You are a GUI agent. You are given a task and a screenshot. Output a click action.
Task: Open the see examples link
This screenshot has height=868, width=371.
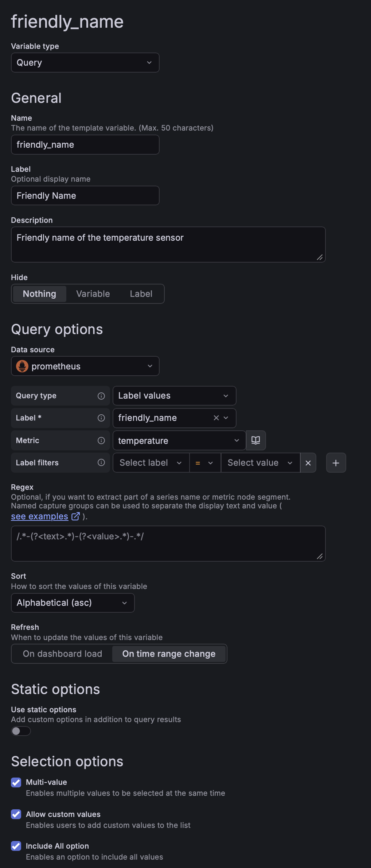[40, 516]
